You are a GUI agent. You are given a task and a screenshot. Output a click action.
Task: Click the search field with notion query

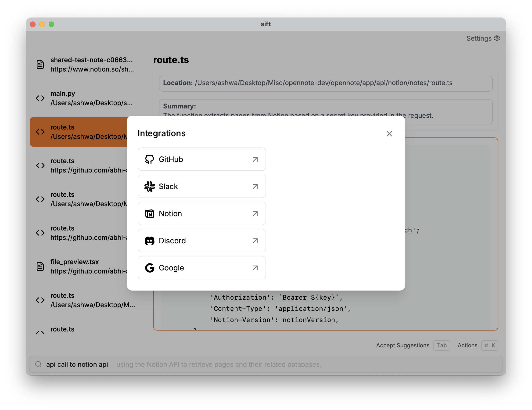(x=195, y=364)
